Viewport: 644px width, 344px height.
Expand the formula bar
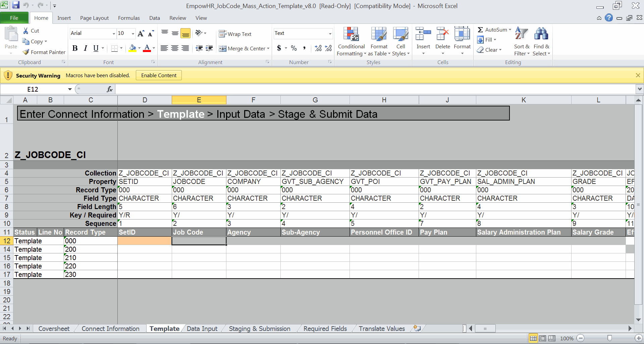coord(640,89)
